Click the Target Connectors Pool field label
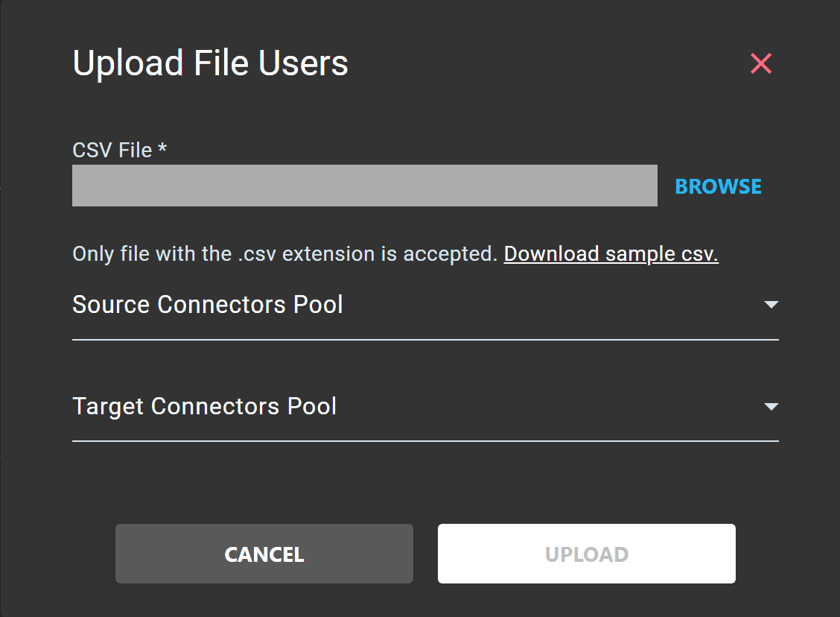This screenshot has width=840, height=617. click(x=204, y=406)
